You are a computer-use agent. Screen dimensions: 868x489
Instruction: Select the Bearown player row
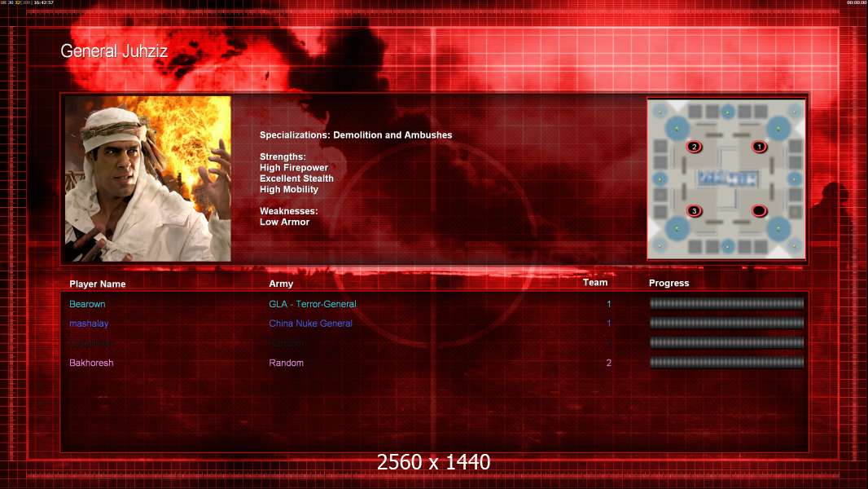tap(435, 304)
